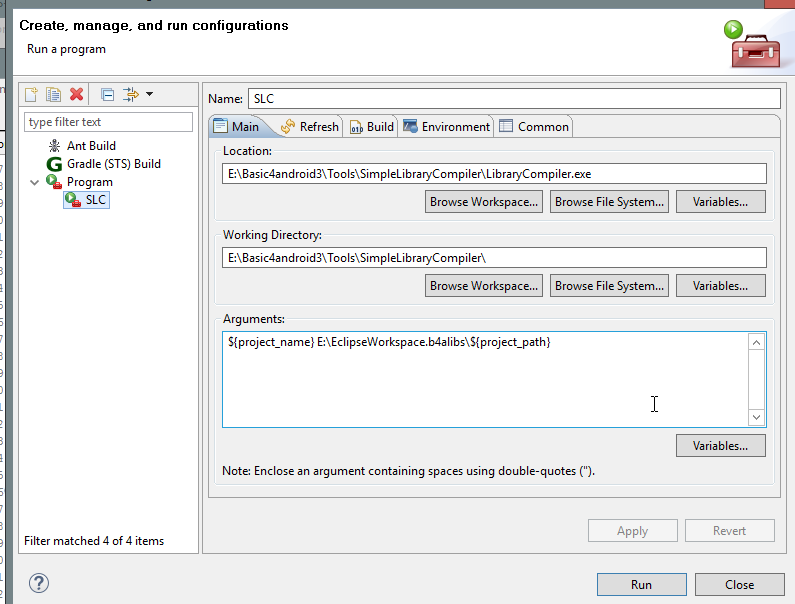
Task: Click the filter launch configurations icon
Action: (131, 95)
